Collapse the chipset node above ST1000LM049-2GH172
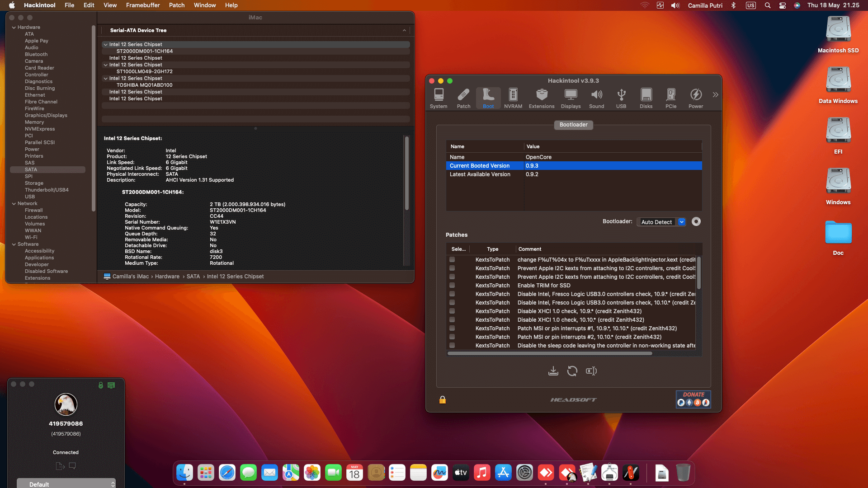Viewport: 868px width, 488px height. coord(105,65)
